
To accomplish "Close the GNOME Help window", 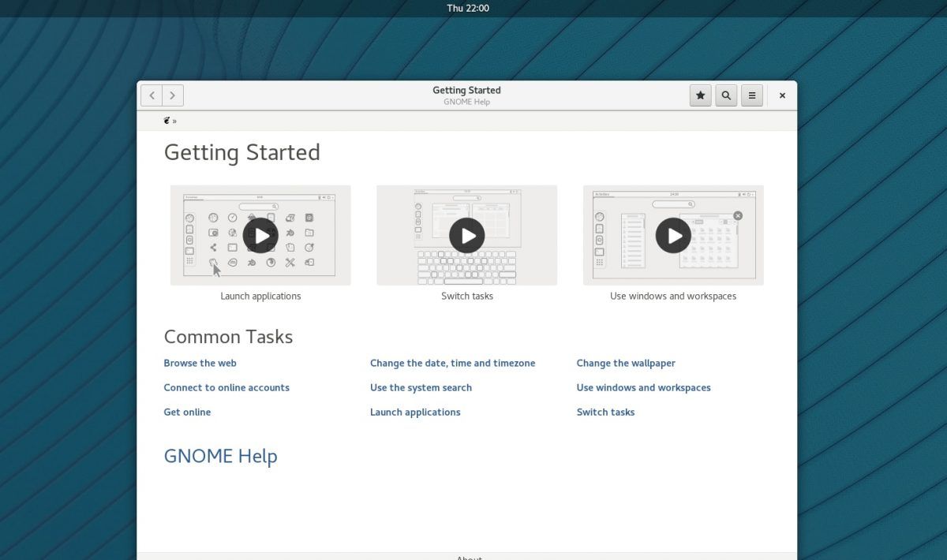I will click(782, 95).
